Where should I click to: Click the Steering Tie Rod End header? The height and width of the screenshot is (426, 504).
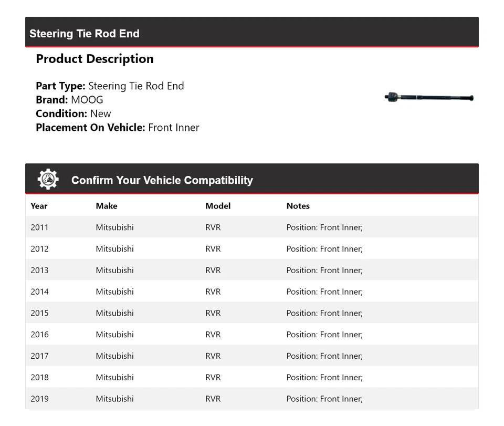click(x=85, y=34)
